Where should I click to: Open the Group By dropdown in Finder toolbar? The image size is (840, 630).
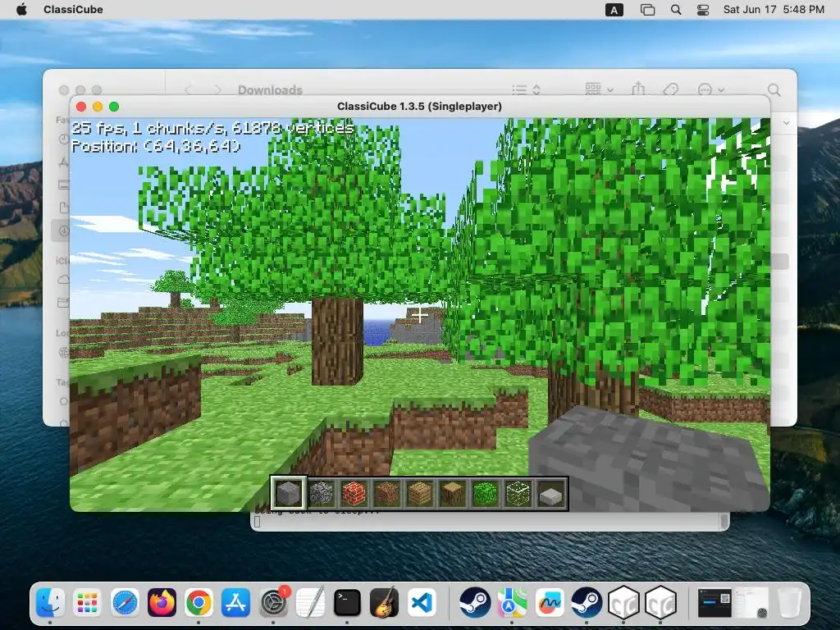(x=599, y=89)
